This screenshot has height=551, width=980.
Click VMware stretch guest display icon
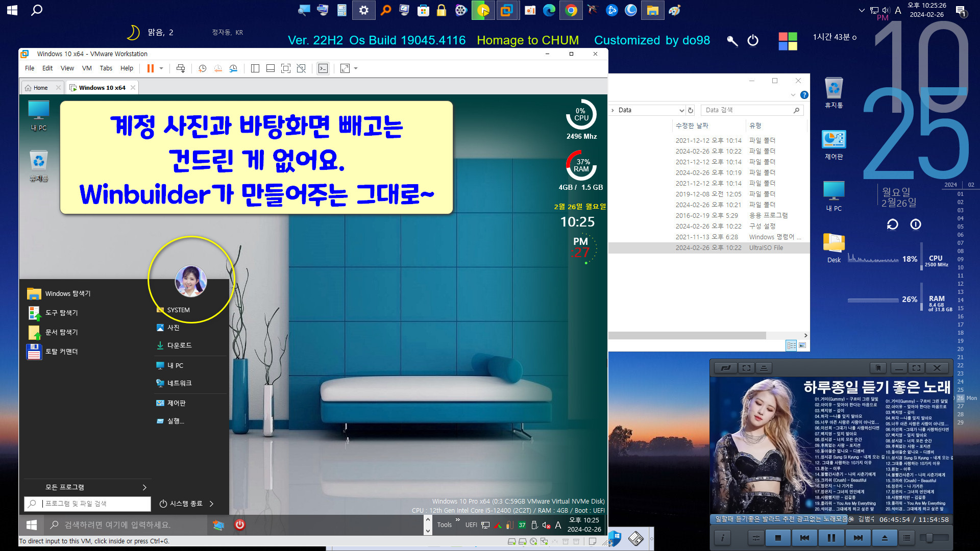[345, 68]
